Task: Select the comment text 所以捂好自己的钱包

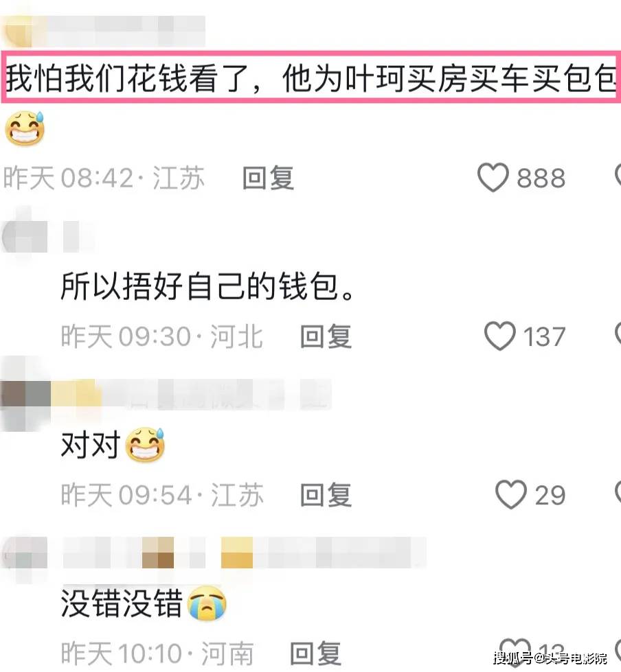Action: 207,286
